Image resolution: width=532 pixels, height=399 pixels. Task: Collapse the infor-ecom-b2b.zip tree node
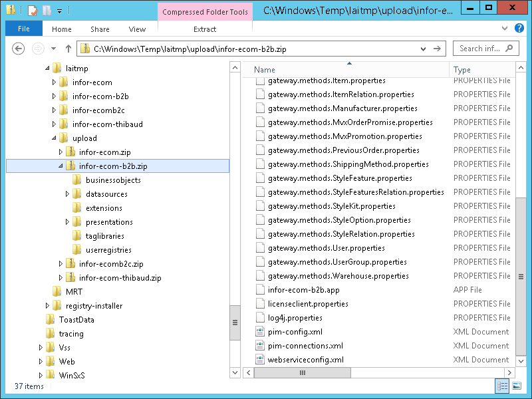tap(61, 166)
